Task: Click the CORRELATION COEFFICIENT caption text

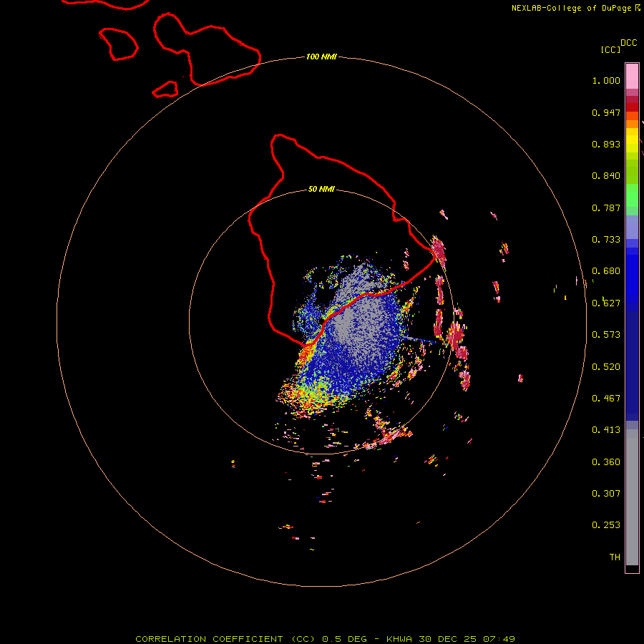Action: (209, 639)
